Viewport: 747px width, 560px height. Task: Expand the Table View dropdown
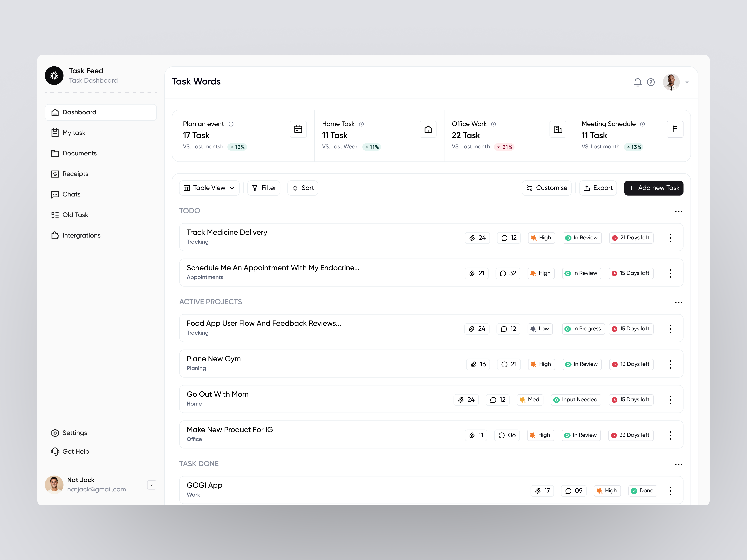coord(209,188)
